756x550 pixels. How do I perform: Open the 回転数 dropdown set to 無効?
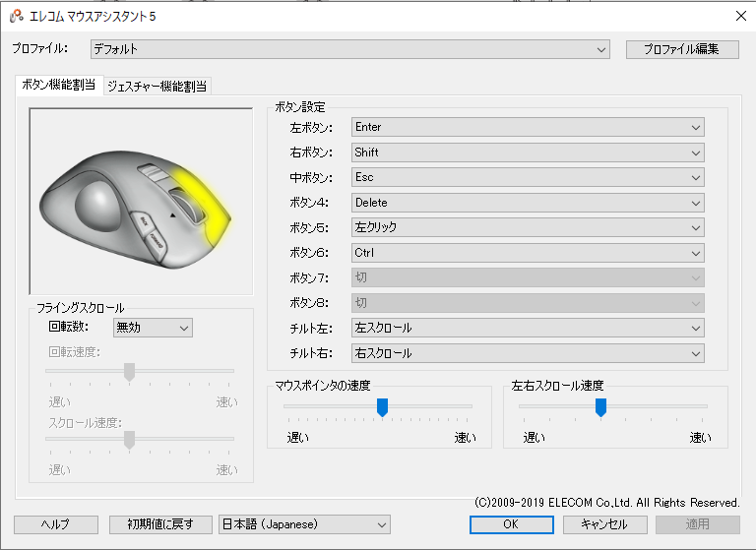(x=153, y=328)
